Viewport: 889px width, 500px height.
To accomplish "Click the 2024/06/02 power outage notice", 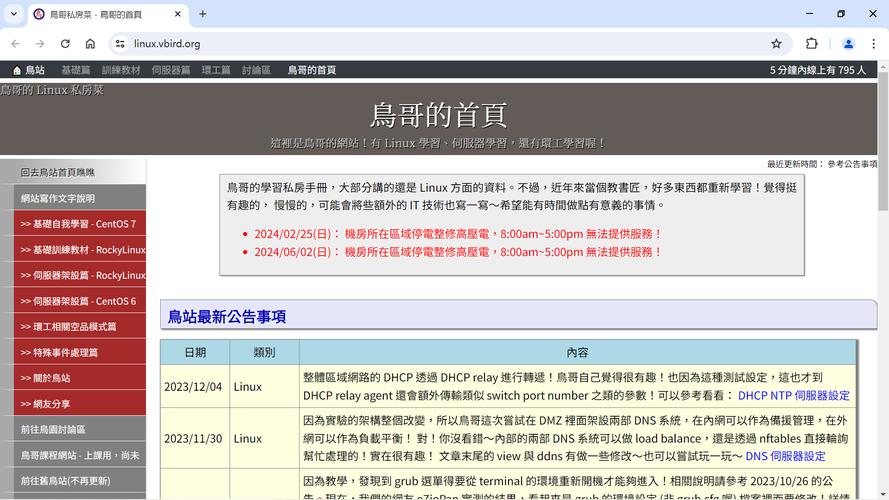I will (x=458, y=252).
